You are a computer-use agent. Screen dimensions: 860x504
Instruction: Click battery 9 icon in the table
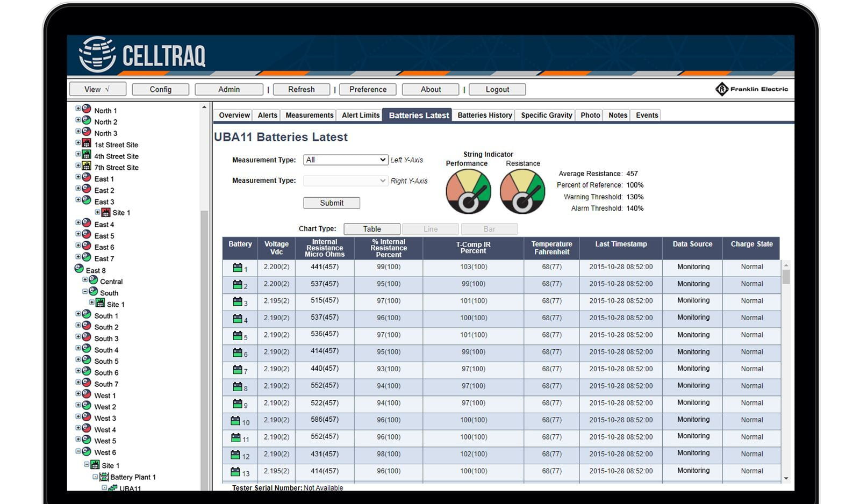[x=238, y=403]
